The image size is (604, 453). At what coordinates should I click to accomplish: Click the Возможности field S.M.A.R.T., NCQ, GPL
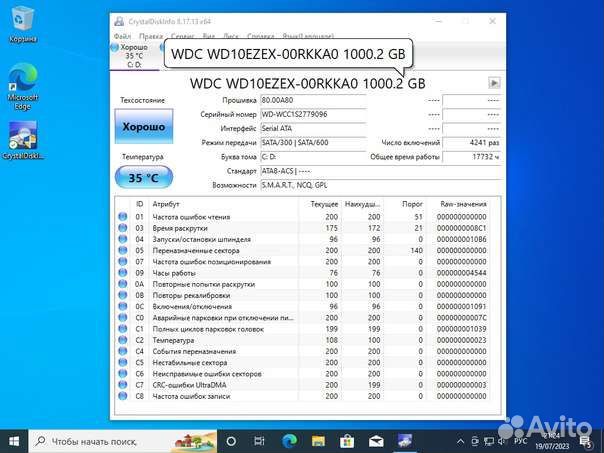tap(381, 185)
